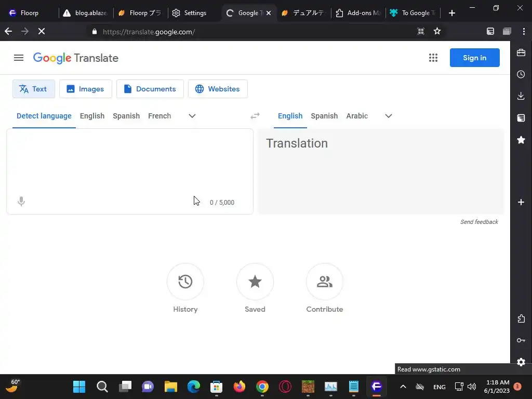
Task: Open File Explorer from taskbar
Action: pyautogui.click(x=170, y=387)
